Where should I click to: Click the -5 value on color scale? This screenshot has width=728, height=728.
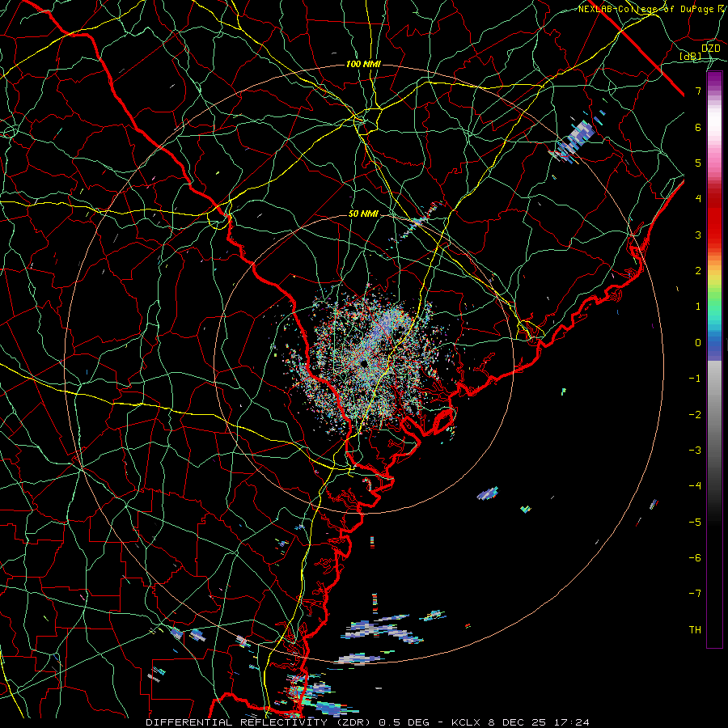click(x=695, y=523)
